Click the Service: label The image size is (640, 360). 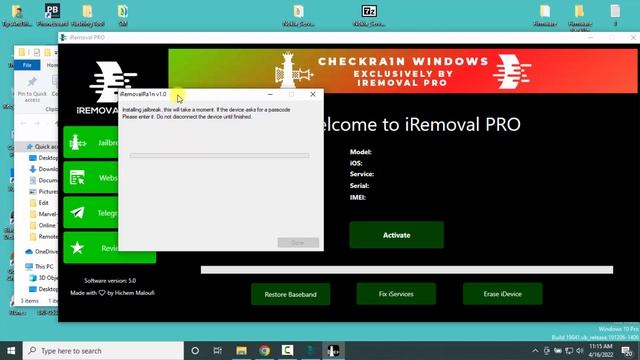362,174
